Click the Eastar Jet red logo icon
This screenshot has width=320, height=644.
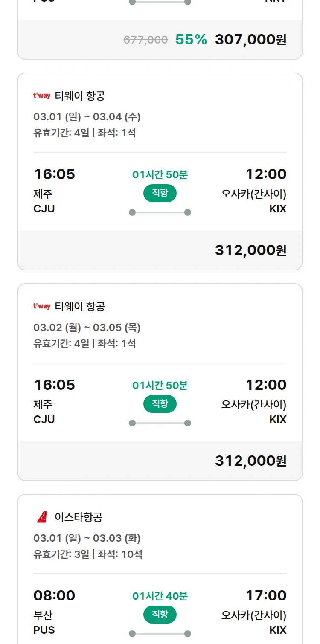(x=42, y=517)
